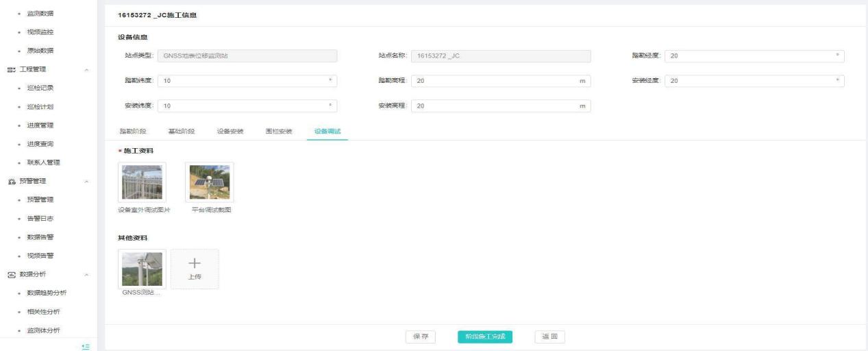Click the 预警管理 section icon in sidebar
The image size is (868, 351).
[10, 181]
